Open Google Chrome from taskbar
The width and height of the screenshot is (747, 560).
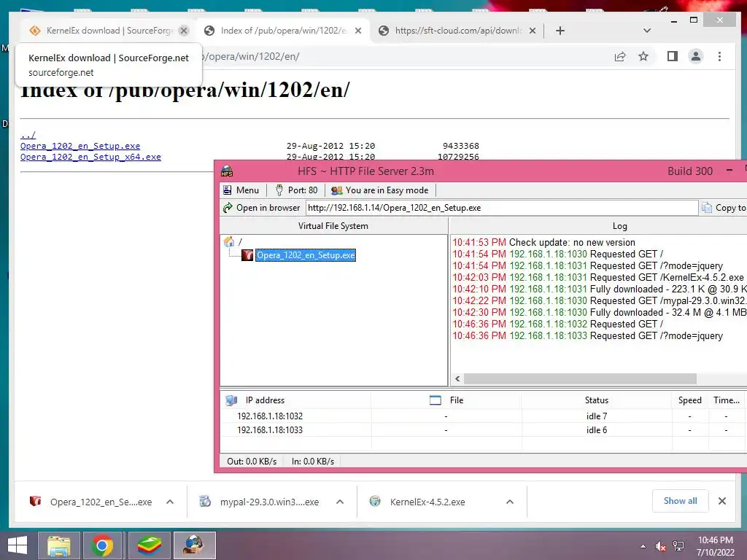(102, 545)
